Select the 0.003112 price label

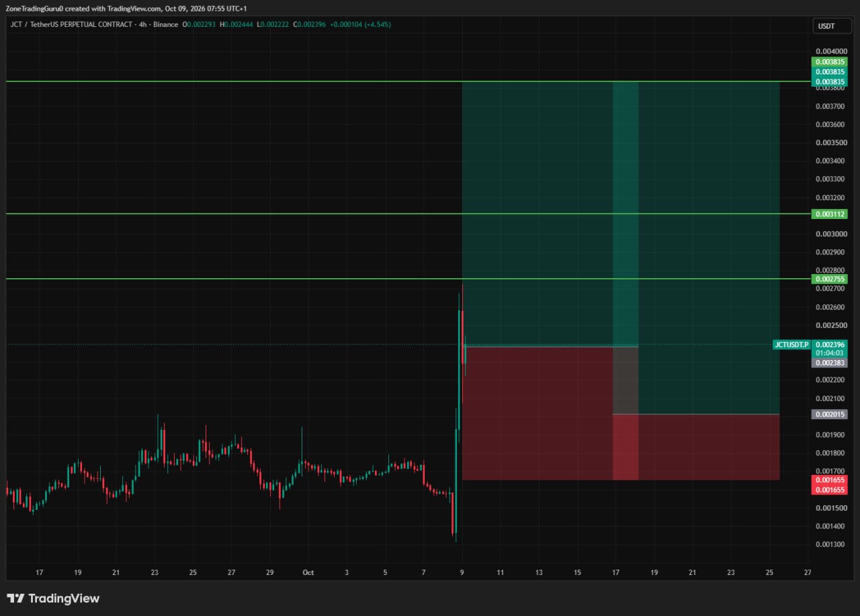[x=830, y=214]
